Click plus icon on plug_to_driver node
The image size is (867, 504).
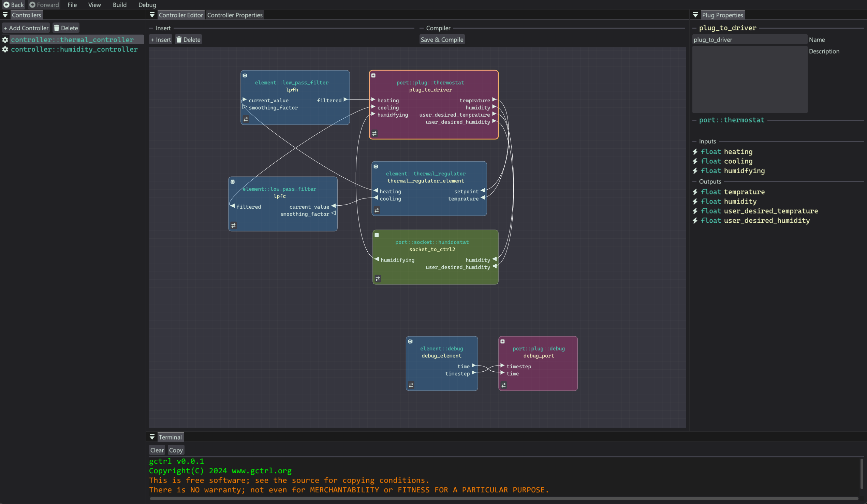click(373, 75)
